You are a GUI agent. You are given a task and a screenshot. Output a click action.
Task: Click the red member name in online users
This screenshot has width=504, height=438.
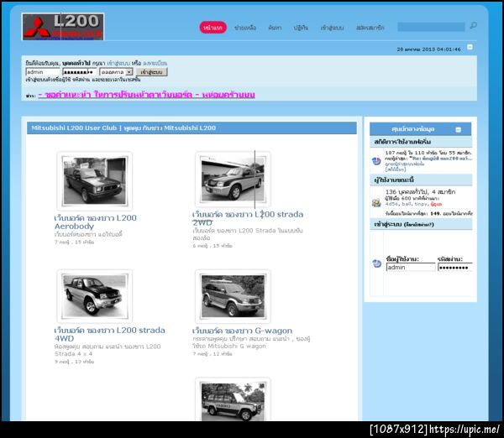[436, 204]
